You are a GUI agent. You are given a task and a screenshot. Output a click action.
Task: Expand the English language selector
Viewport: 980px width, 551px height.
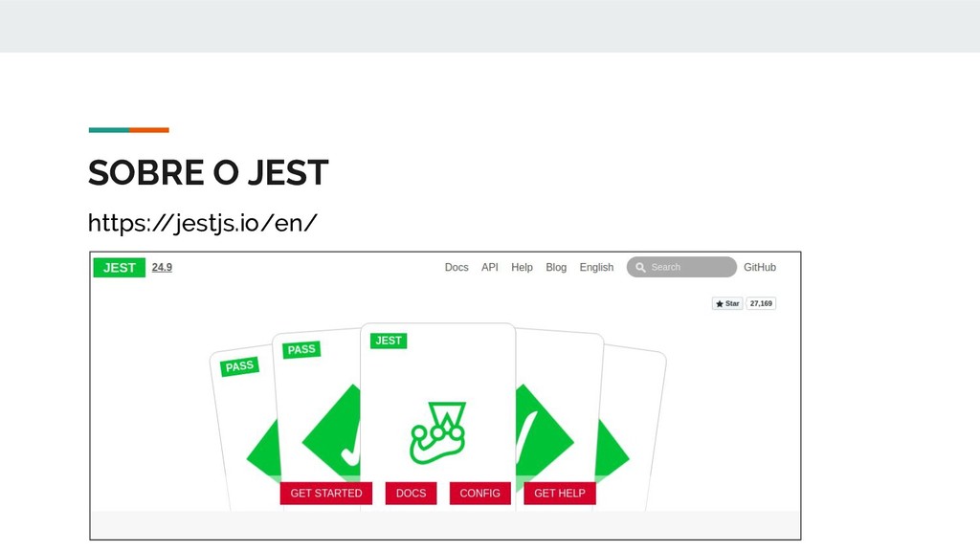coord(596,268)
